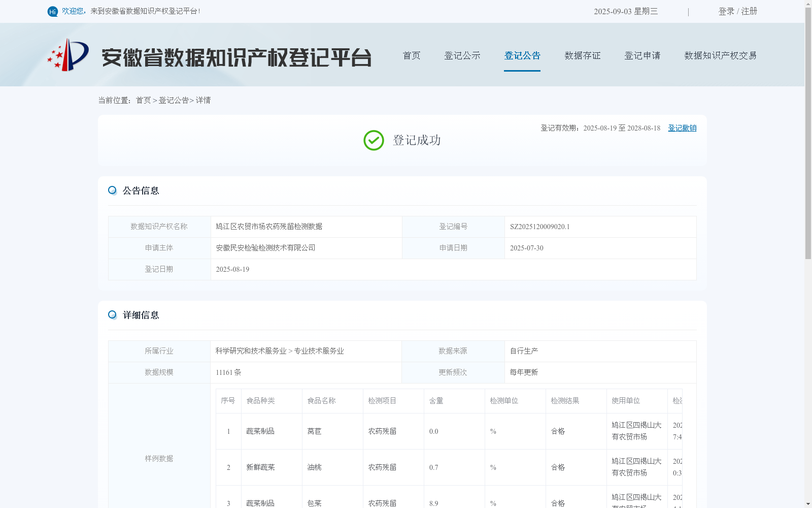Click the platform logo emblem
The width and height of the screenshot is (812, 508).
coord(68,55)
